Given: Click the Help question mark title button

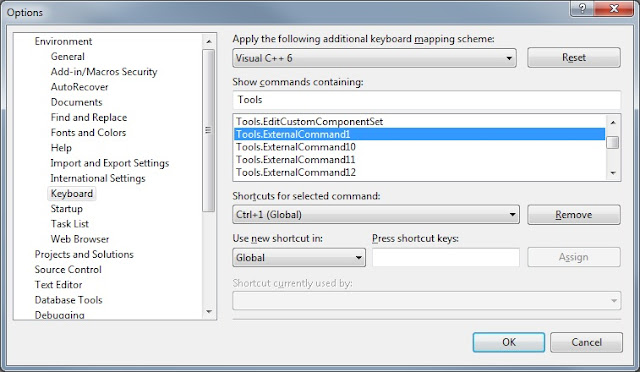Looking at the screenshot, I should [x=582, y=8].
